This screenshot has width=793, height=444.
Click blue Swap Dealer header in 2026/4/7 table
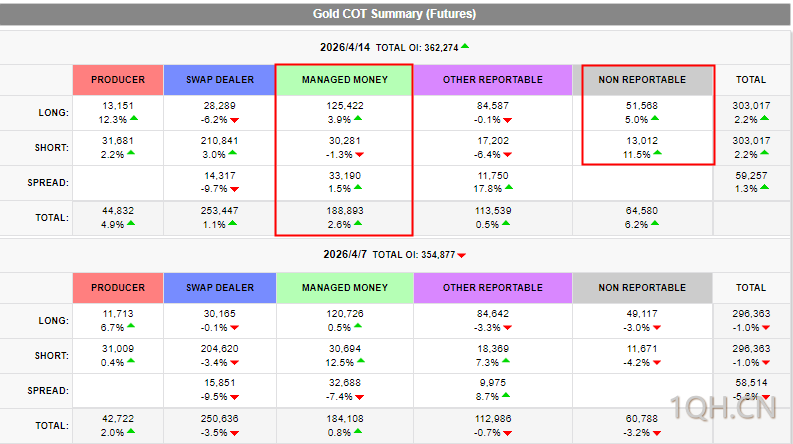(220, 288)
